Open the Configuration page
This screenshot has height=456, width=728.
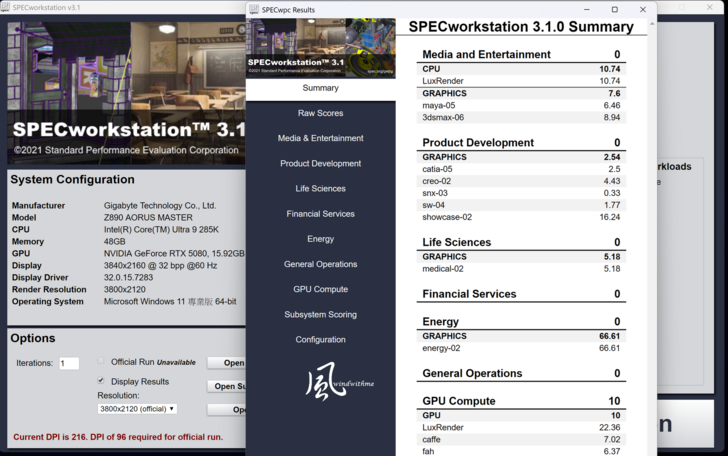pyautogui.click(x=320, y=339)
